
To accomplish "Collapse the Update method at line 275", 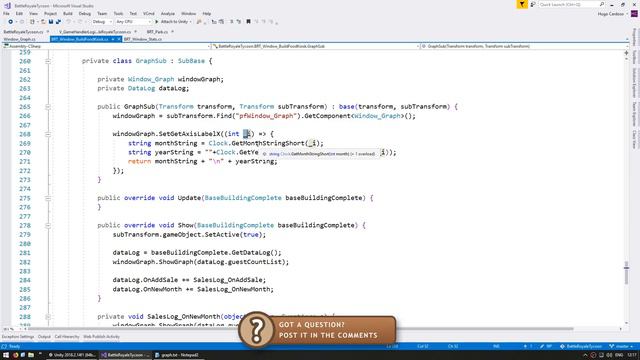I will (x=48, y=198).
